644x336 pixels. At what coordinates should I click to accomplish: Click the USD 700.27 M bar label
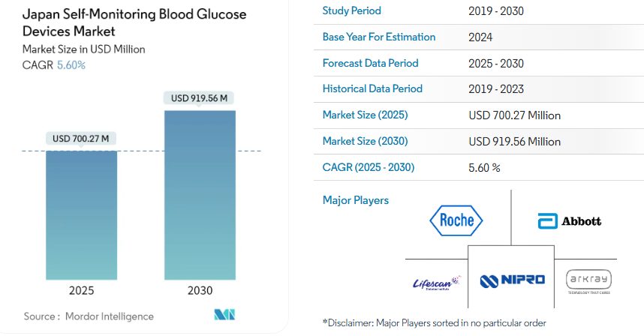click(x=81, y=139)
